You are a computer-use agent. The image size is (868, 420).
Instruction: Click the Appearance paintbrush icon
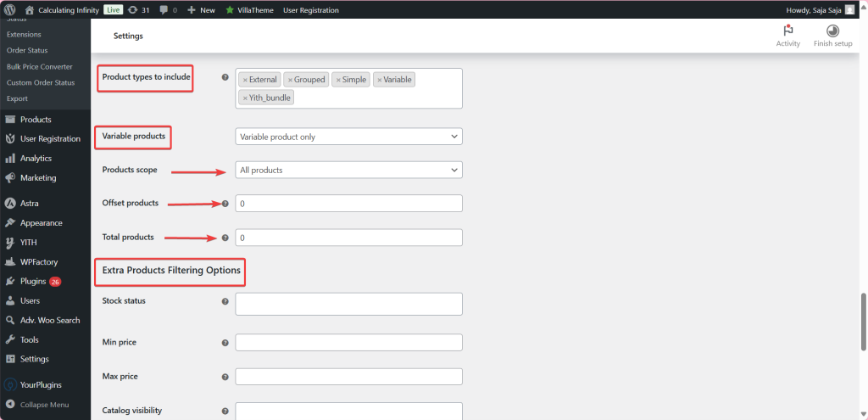click(10, 223)
